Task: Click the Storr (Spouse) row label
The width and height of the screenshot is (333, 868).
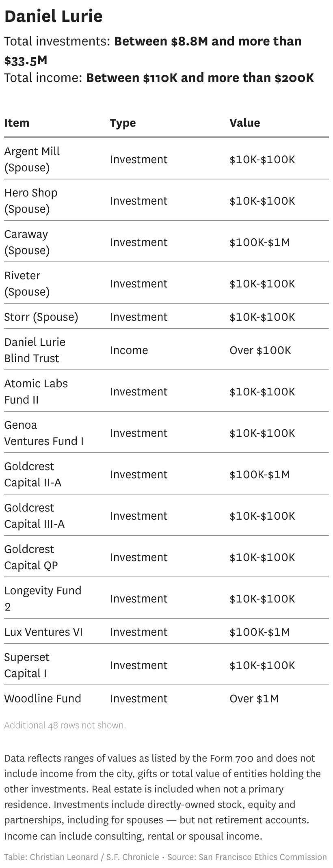Action: [x=41, y=317]
